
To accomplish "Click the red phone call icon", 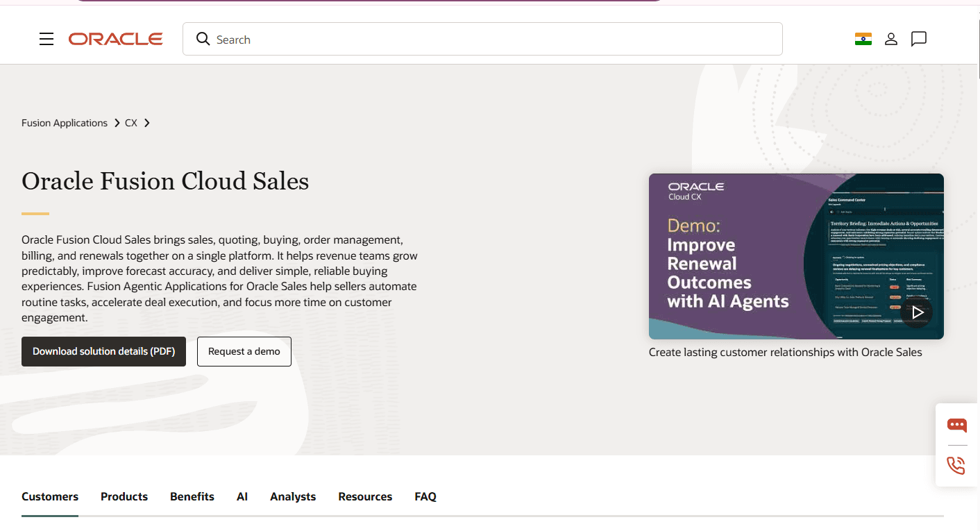I will tap(956, 465).
